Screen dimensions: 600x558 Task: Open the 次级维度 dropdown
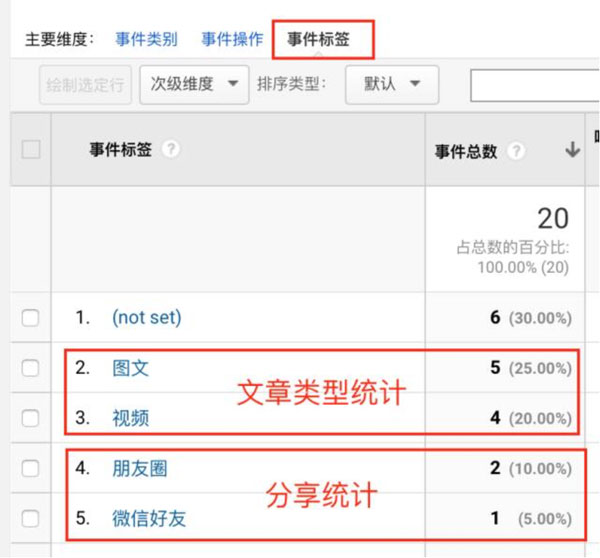[x=194, y=84]
